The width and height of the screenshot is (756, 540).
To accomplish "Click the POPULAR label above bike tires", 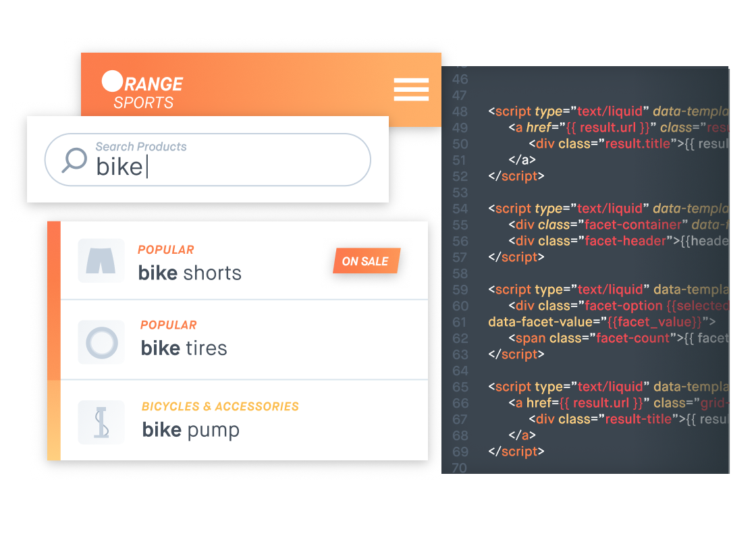I will 168,325.
